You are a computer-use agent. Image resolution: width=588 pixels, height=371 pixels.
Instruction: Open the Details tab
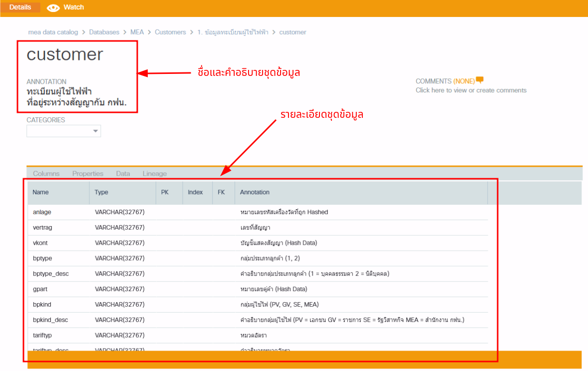[x=20, y=7]
